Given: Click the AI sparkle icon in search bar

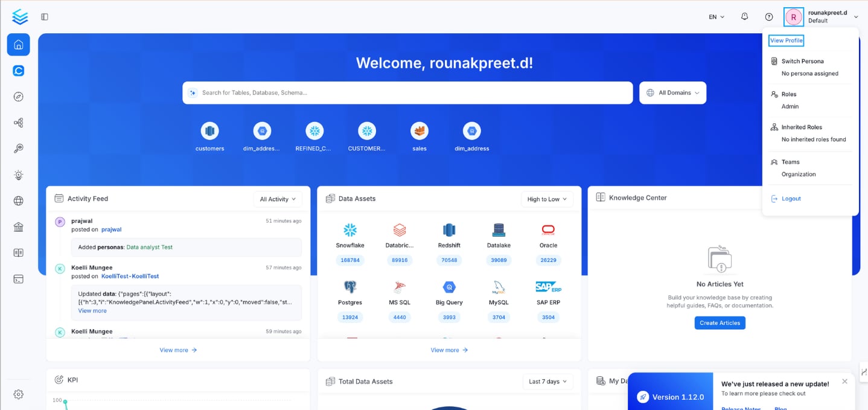Looking at the screenshot, I should (x=193, y=93).
